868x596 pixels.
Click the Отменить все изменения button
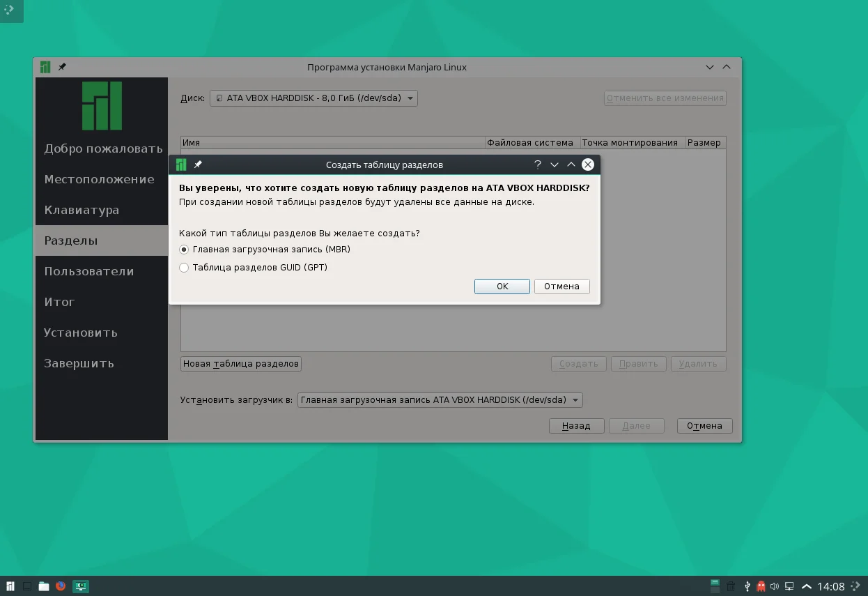click(x=665, y=98)
